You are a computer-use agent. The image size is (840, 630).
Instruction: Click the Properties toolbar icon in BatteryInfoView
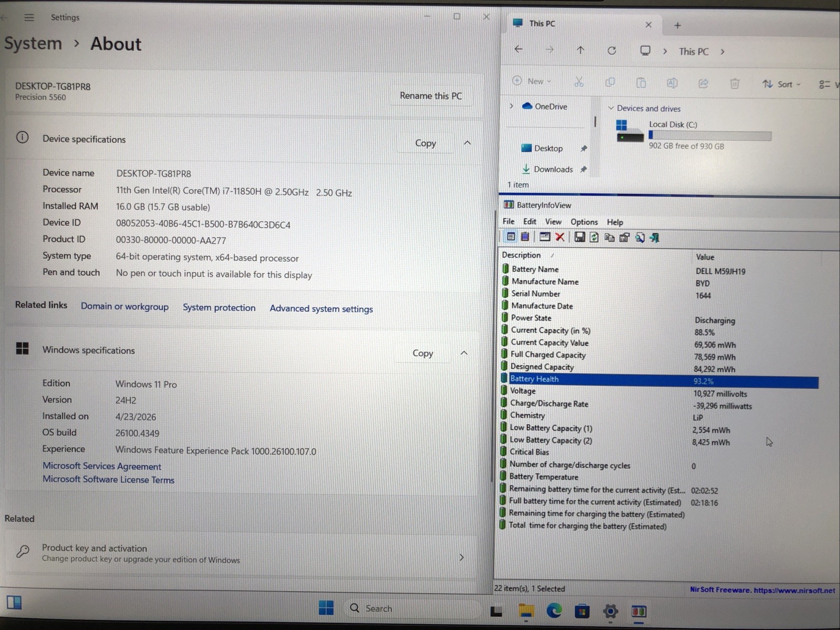(x=625, y=237)
